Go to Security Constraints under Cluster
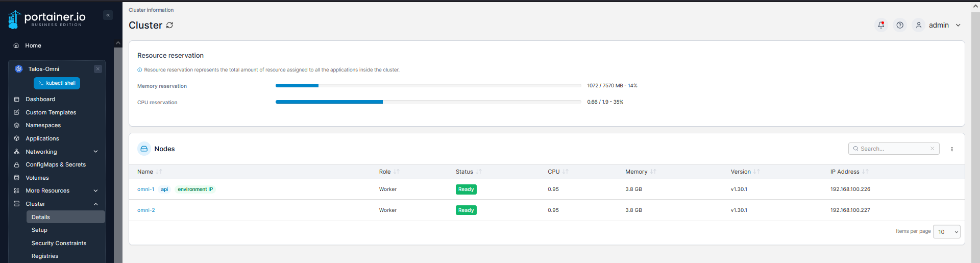 pos(59,243)
